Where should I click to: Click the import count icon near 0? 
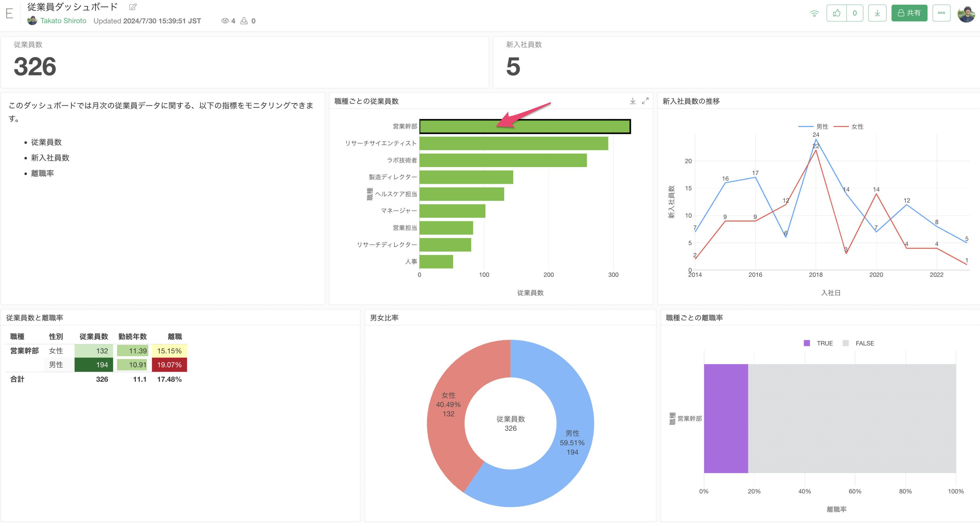(244, 21)
